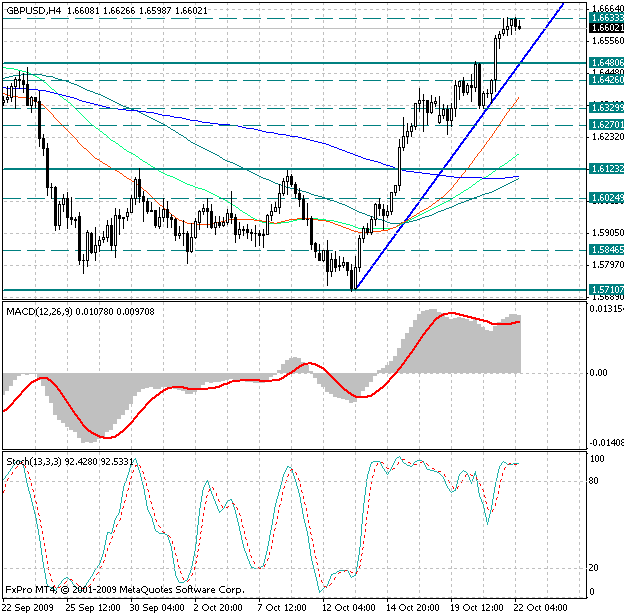Click the 19 Oct 12:00 date label

point(477,608)
